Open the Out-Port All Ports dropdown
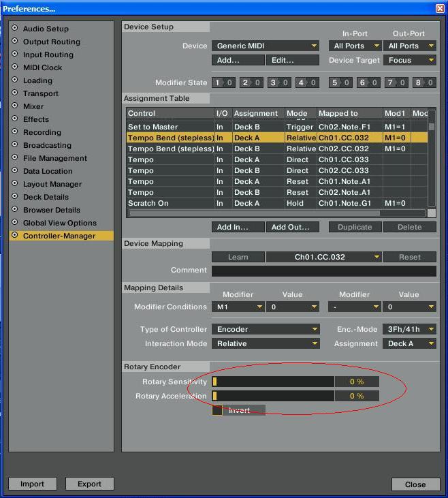Viewport: 448px width, 498px height. (x=410, y=46)
